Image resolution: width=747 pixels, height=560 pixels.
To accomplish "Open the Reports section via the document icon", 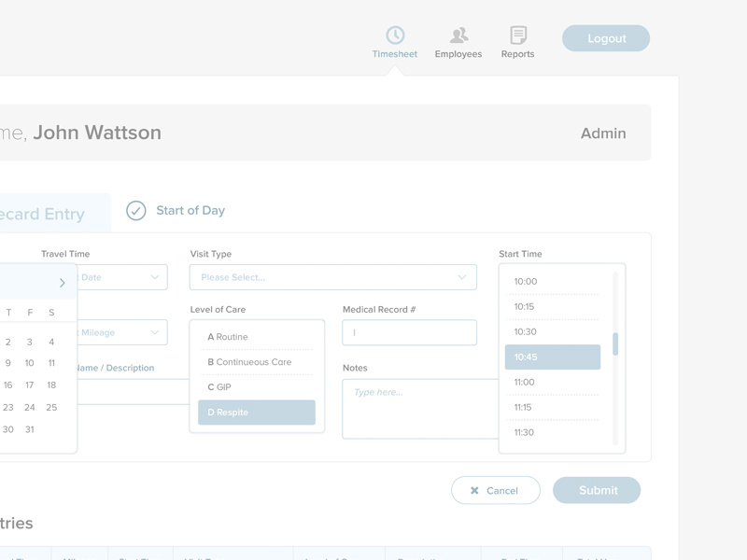I will (516, 33).
